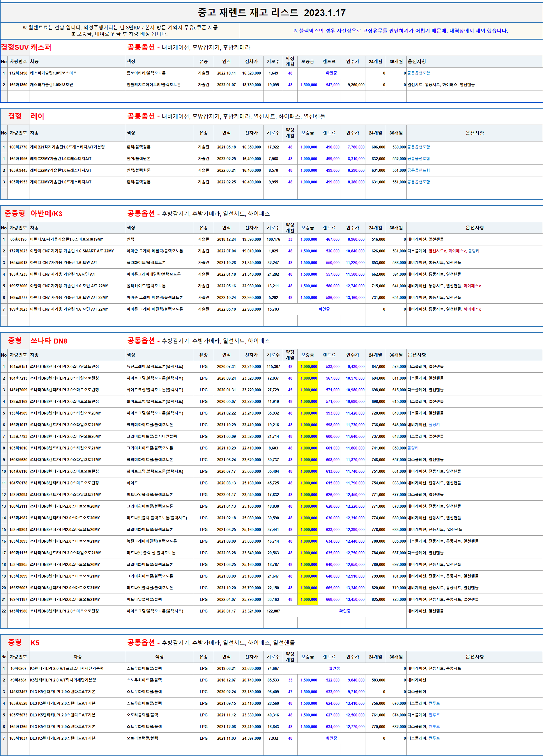
Task: Click Casper options text 열선시트, 통풍시트, 하이패스, 열선핸들
Action: pyautogui.click(x=441, y=85)
